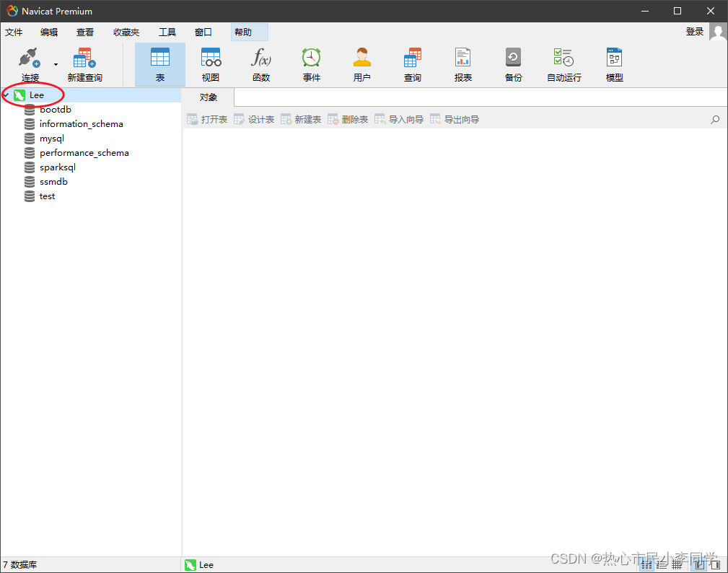The width and height of the screenshot is (728, 573).
Task: Collapse the Lee connection tree node
Action: tap(6, 95)
